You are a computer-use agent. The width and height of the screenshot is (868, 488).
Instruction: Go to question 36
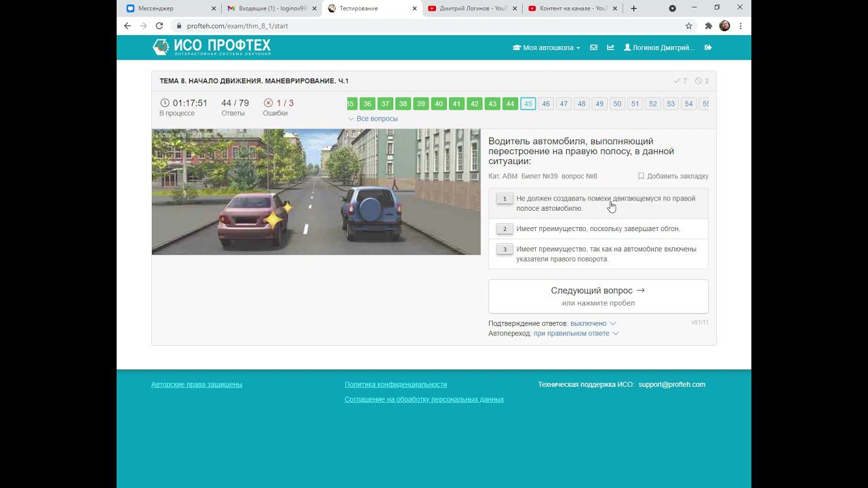pos(367,104)
